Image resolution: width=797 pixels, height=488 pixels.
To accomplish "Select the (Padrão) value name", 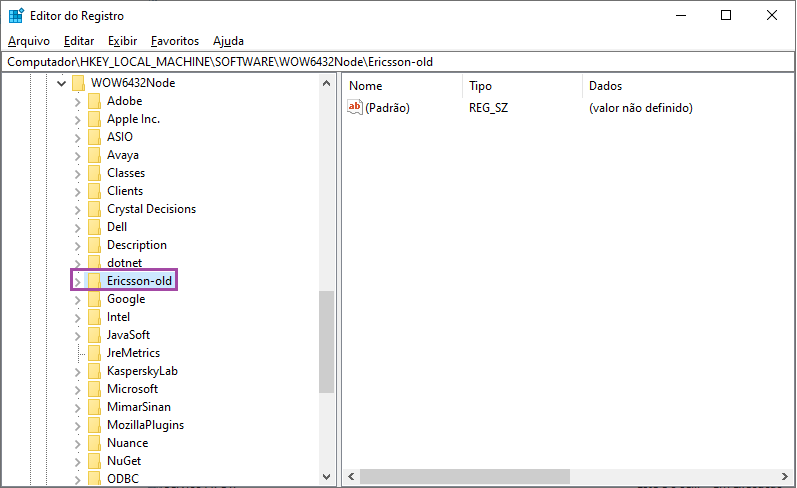I will pos(387,108).
